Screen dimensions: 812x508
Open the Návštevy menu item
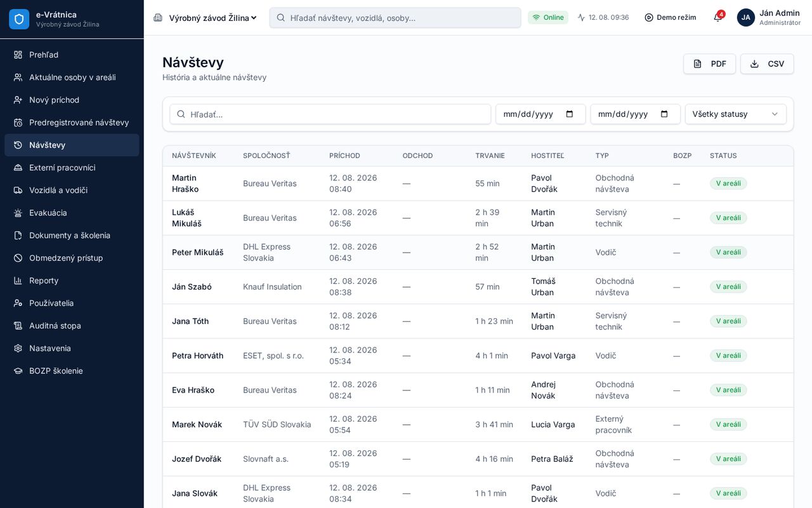pos(72,145)
